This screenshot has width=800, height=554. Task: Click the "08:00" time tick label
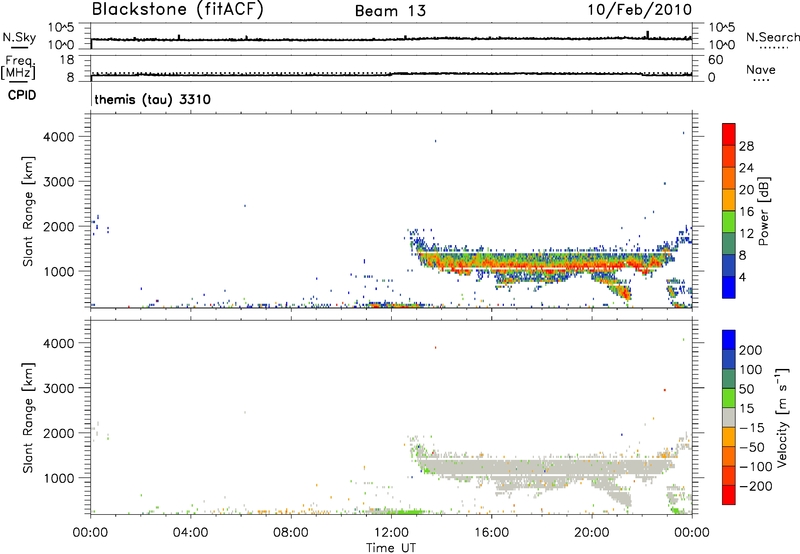[291, 533]
